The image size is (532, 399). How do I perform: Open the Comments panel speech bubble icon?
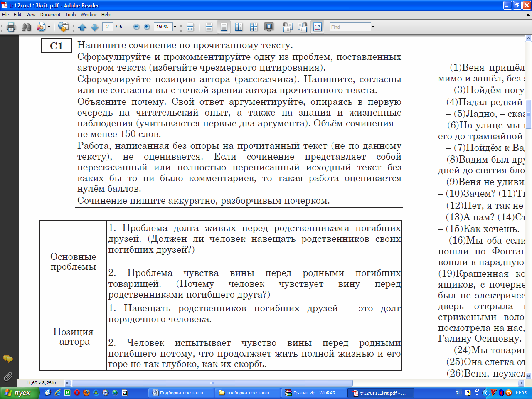click(x=7, y=359)
